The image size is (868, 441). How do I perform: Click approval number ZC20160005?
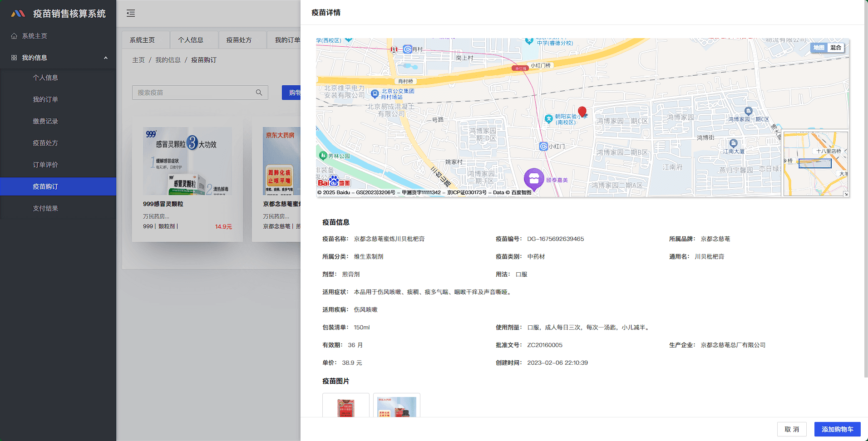(545, 345)
